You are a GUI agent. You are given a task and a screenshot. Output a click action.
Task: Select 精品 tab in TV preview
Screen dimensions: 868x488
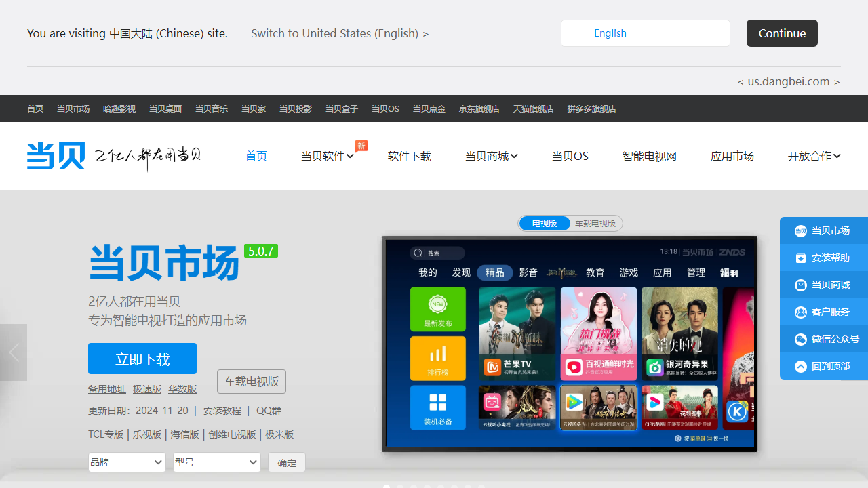(x=495, y=272)
